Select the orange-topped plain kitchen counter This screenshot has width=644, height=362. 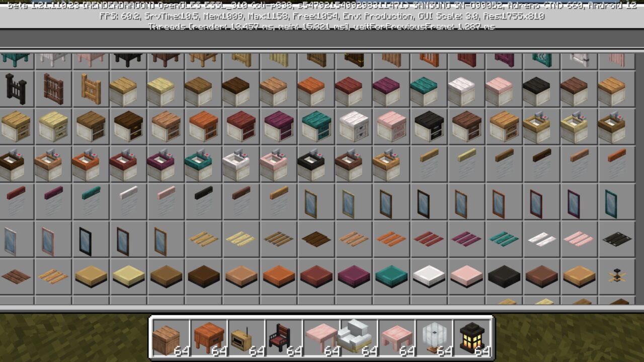[x=311, y=91]
